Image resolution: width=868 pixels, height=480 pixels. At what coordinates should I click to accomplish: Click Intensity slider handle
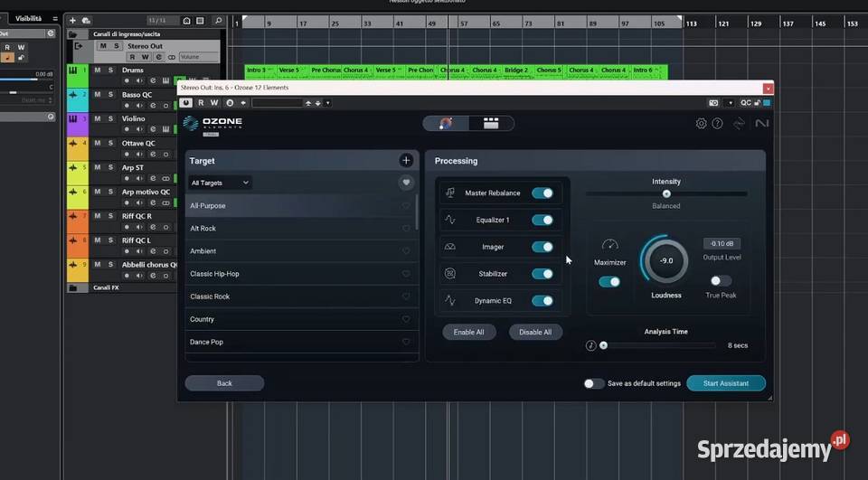666,193
